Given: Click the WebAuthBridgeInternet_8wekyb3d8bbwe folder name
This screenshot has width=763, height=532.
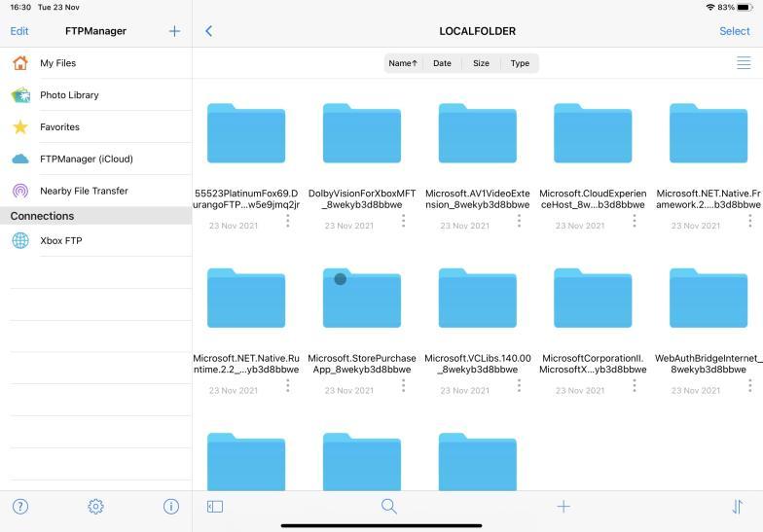Looking at the screenshot, I should [708, 364].
